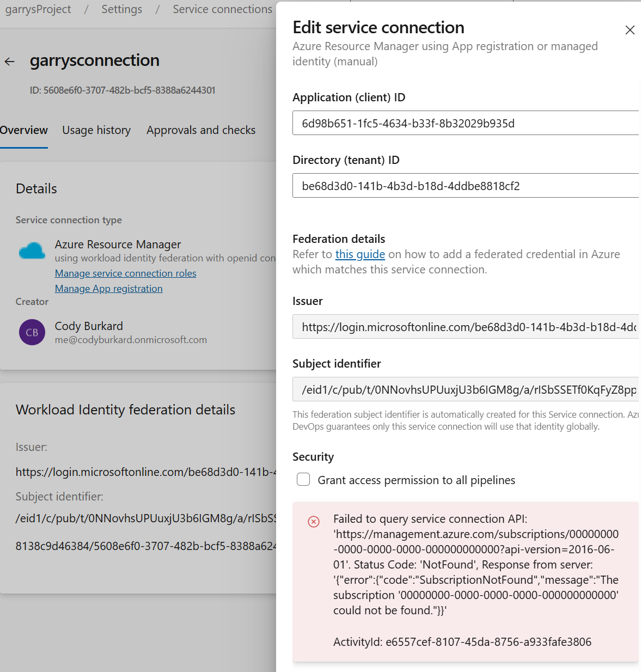Click the red error icon in the alert
Image resolution: width=641 pixels, height=672 pixels.
tap(314, 522)
